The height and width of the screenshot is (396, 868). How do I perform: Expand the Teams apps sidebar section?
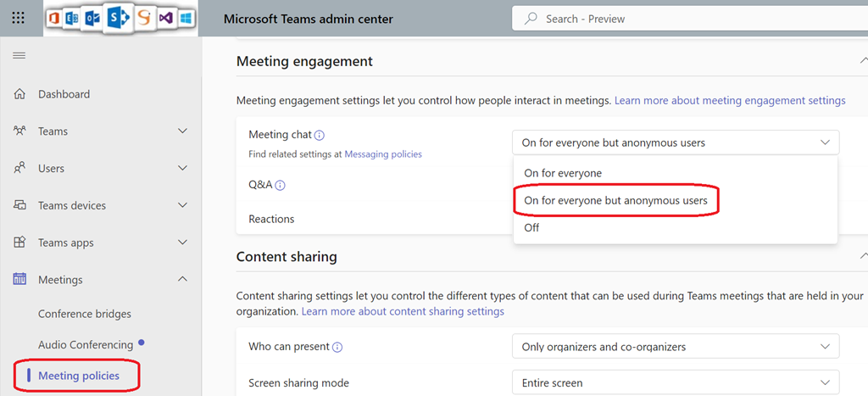tap(182, 243)
